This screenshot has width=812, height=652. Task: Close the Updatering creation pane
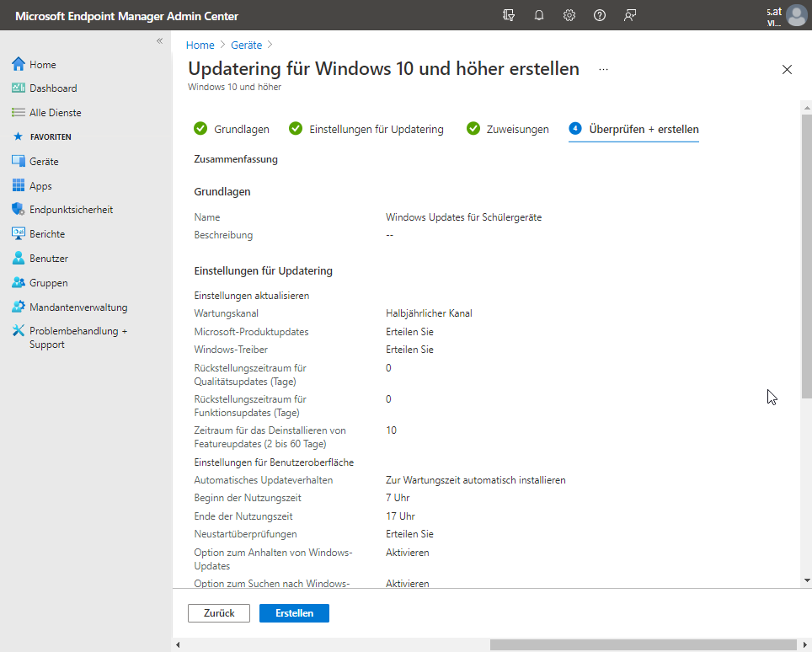787,70
